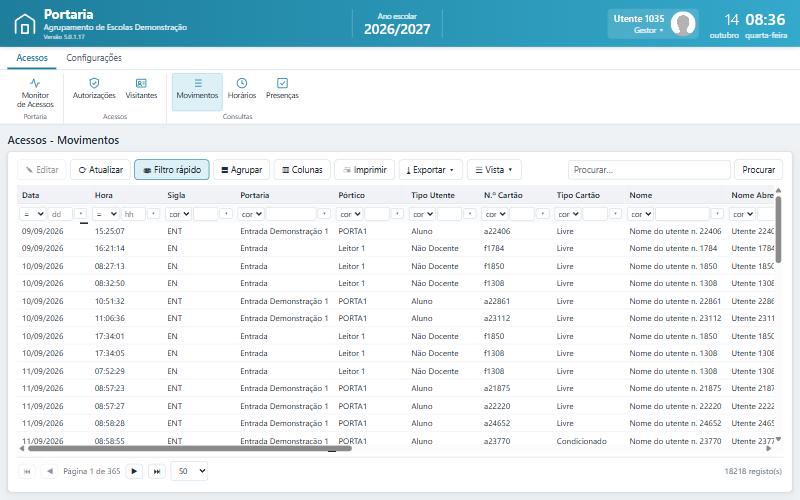
Task: Click Portaria filter text input
Action: click(x=291, y=214)
